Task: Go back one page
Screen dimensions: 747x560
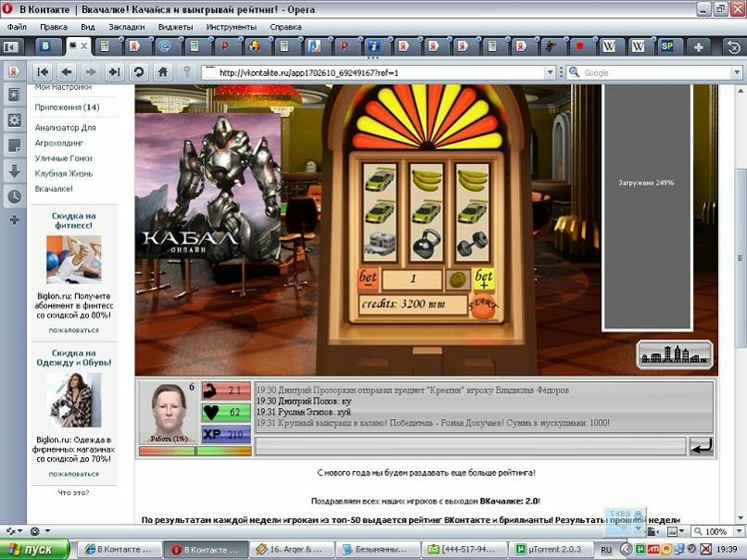Action: [67, 72]
